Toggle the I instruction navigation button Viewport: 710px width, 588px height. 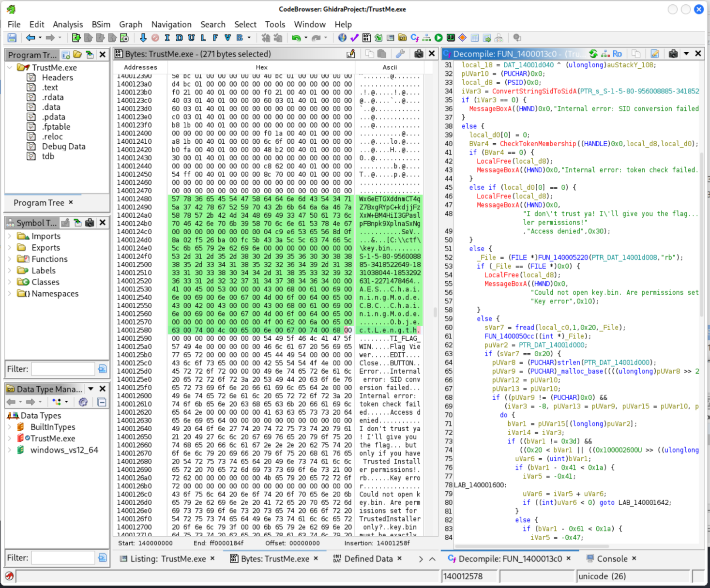[167, 38]
